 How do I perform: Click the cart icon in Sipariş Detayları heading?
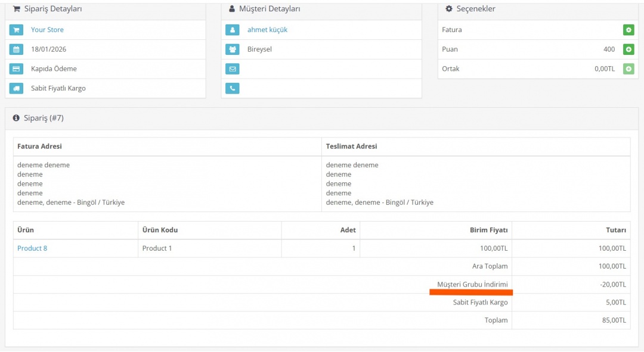pyautogui.click(x=16, y=9)
